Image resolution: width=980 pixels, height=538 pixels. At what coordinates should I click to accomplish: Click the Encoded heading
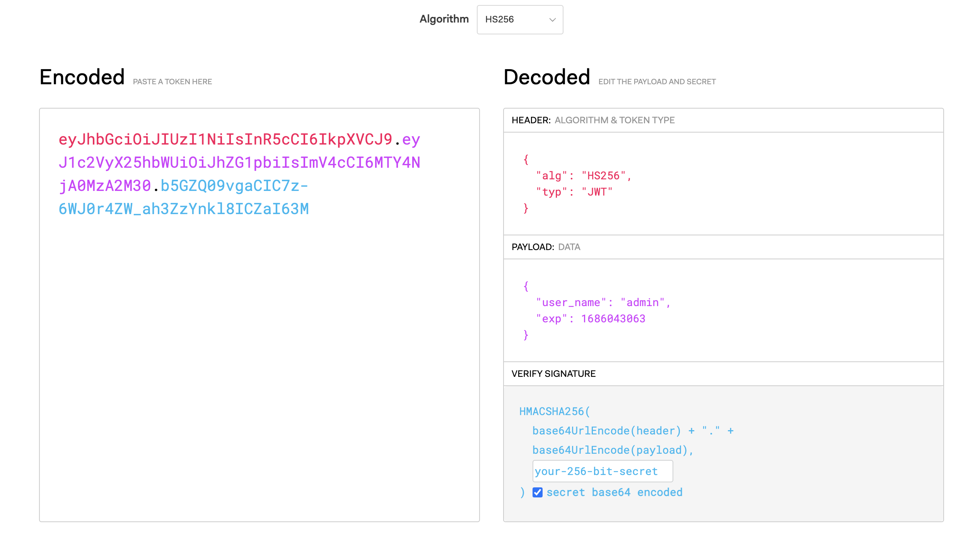point(82,77)
